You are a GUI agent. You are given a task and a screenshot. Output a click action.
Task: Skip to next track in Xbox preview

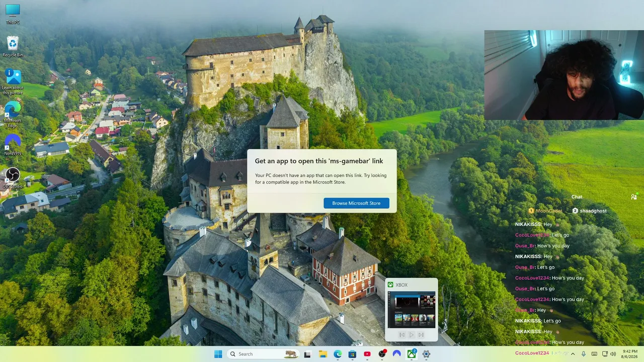coord(421,335)
